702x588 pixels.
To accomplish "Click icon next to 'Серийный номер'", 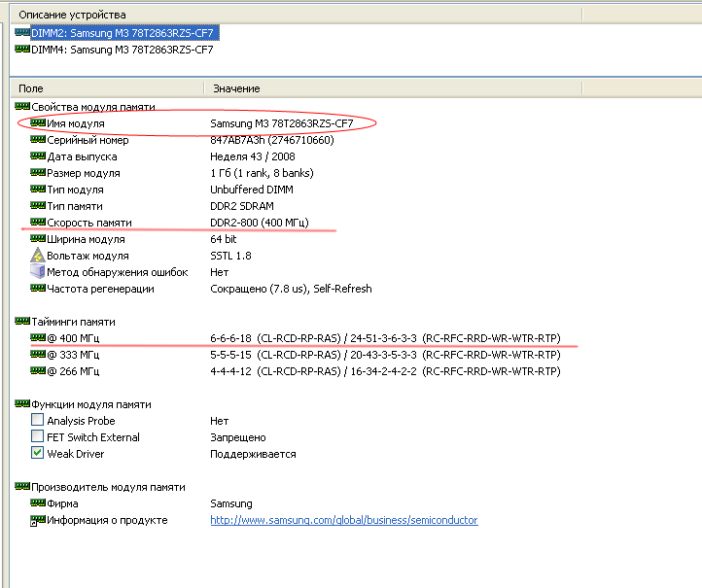I will coord(38,139).
